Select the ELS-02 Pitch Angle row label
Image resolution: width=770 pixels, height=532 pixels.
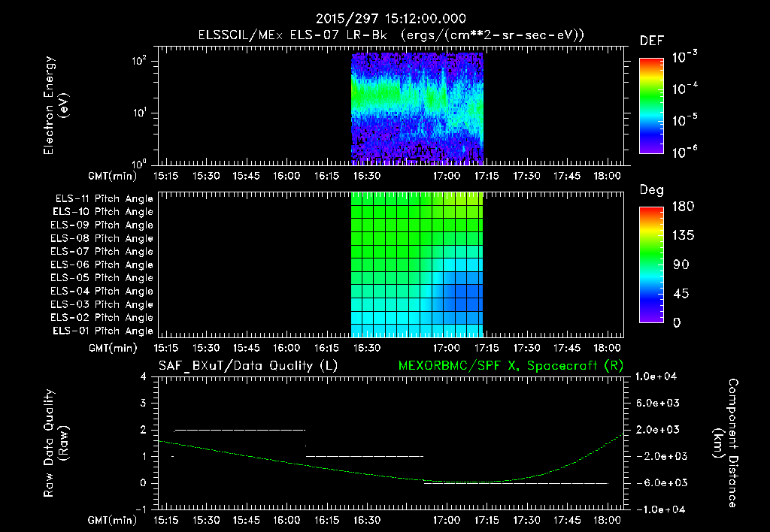[x=102, y=318]
